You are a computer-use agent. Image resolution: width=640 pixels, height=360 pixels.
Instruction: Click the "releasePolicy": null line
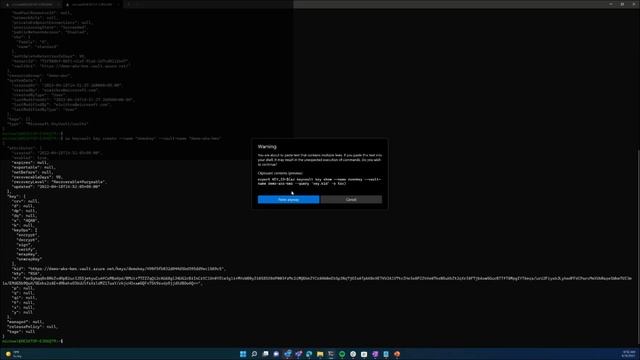(33, 327)
